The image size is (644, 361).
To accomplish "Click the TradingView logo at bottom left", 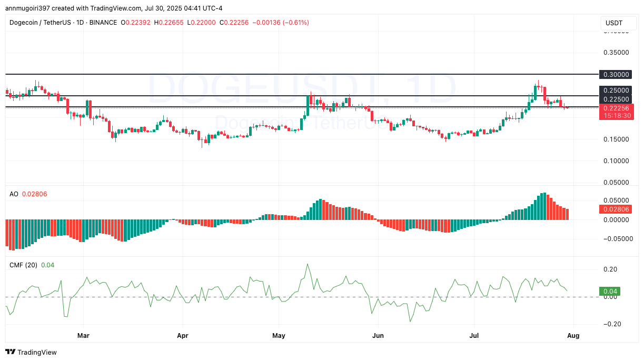I will [31, 352].
